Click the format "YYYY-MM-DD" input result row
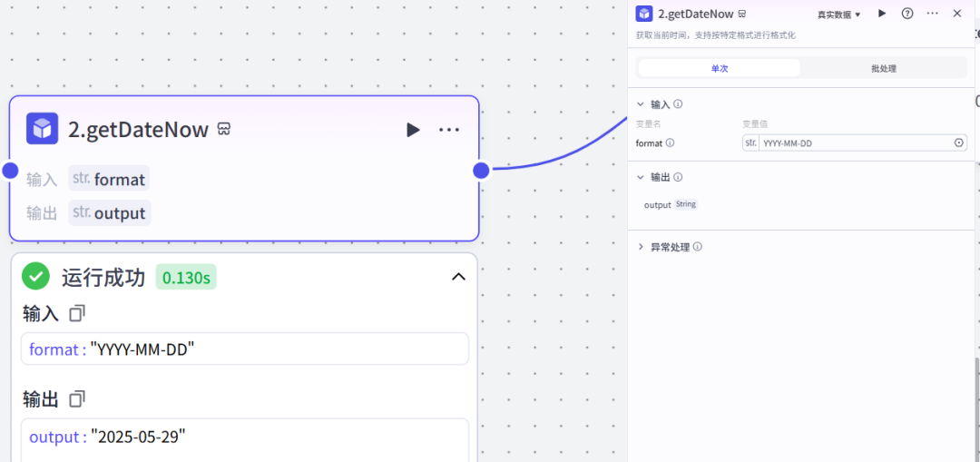980x462 pixels. 245,349
